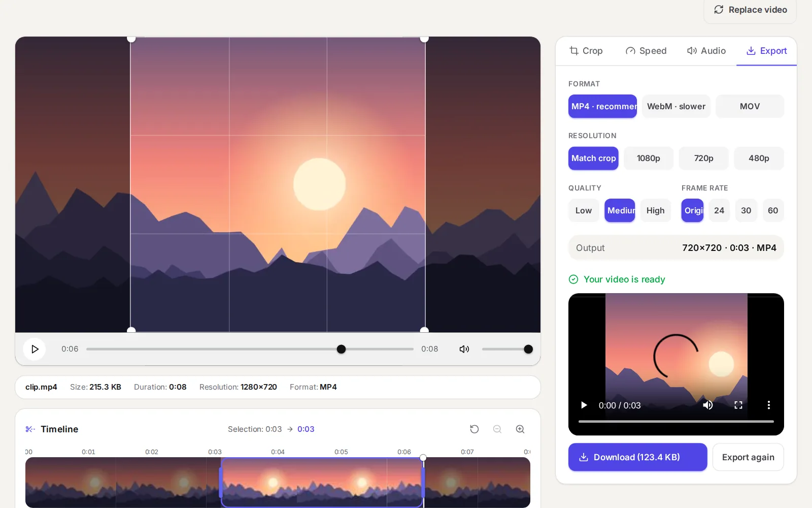Click the timeline scissors icon
Viewport: 812px width, 508px height.
click(x=30, y=429)
